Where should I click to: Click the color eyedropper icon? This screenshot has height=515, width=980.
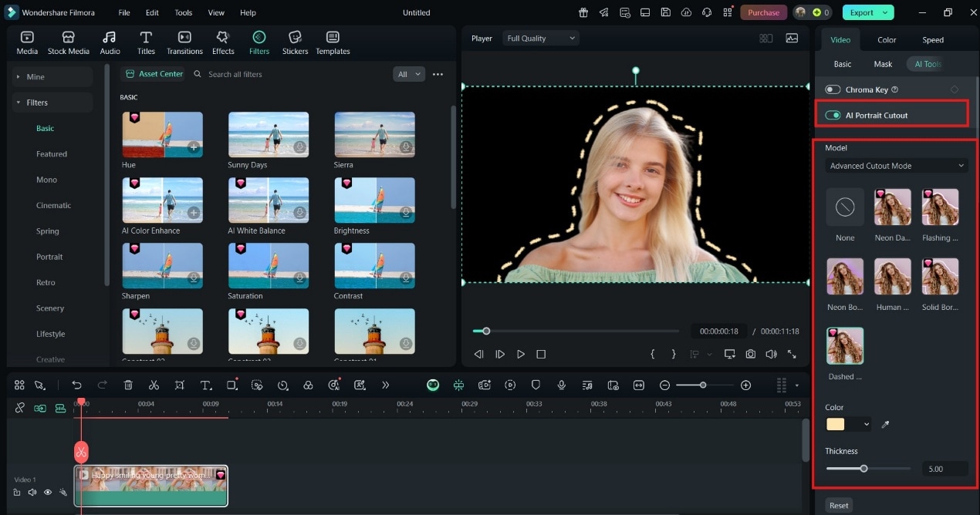click(885, 424)
